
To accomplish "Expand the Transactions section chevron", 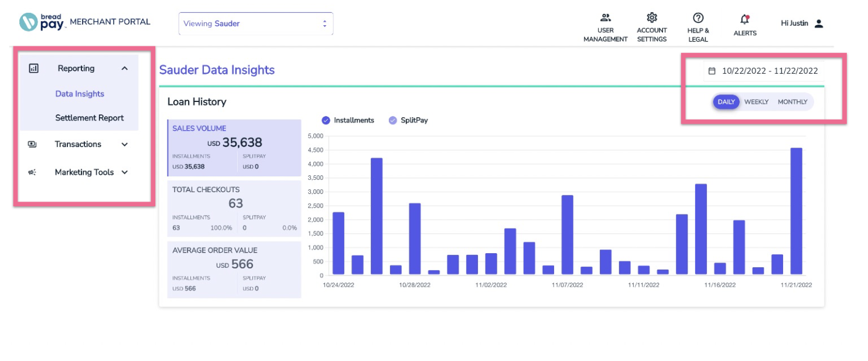I will 124,144.
